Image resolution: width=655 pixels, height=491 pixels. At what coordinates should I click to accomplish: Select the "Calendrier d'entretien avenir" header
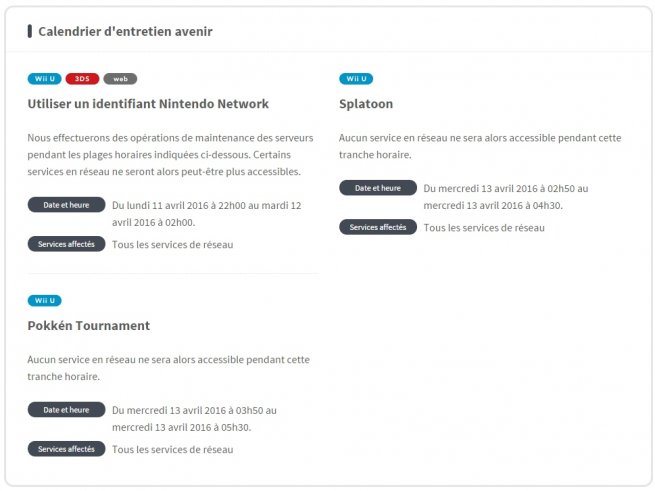pyautogui.click(x=125, y=31)
